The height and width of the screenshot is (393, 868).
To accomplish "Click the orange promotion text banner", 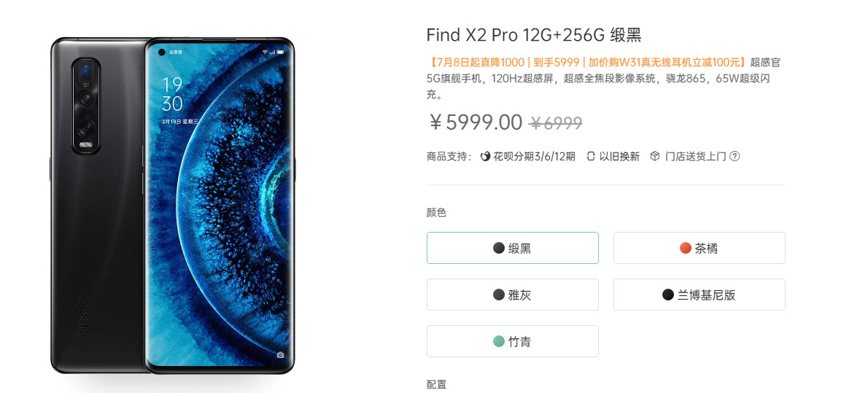I will click(x=588, y=62).
